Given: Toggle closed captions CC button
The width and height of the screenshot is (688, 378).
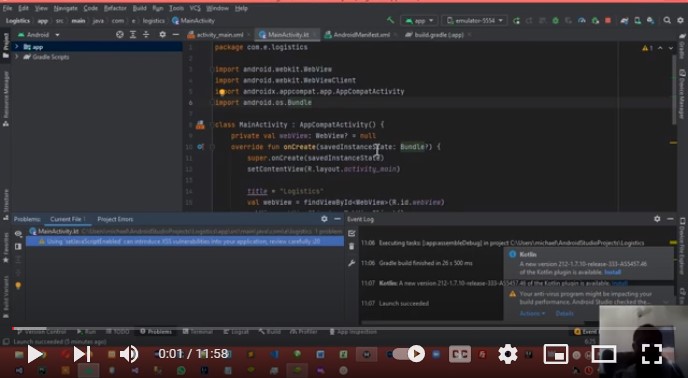Looking at the screenshot, I should pos(459,354).
